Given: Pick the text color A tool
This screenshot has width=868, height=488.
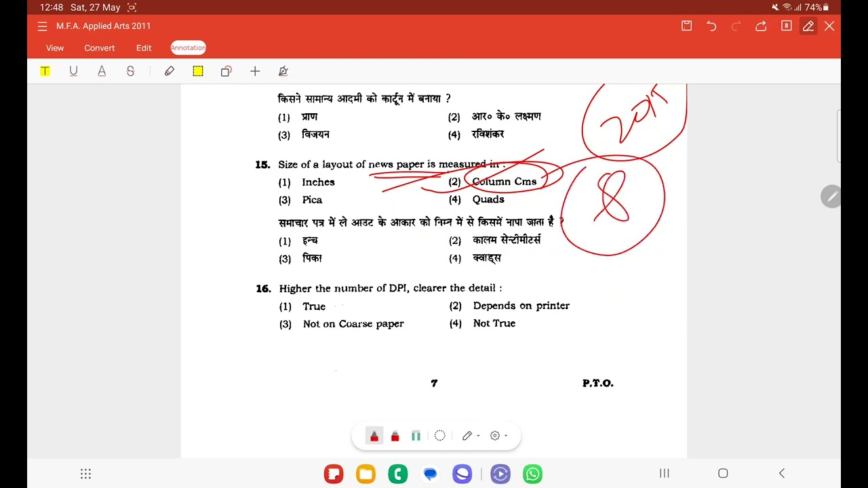Looking at the screenshot, I should point(102,71).
